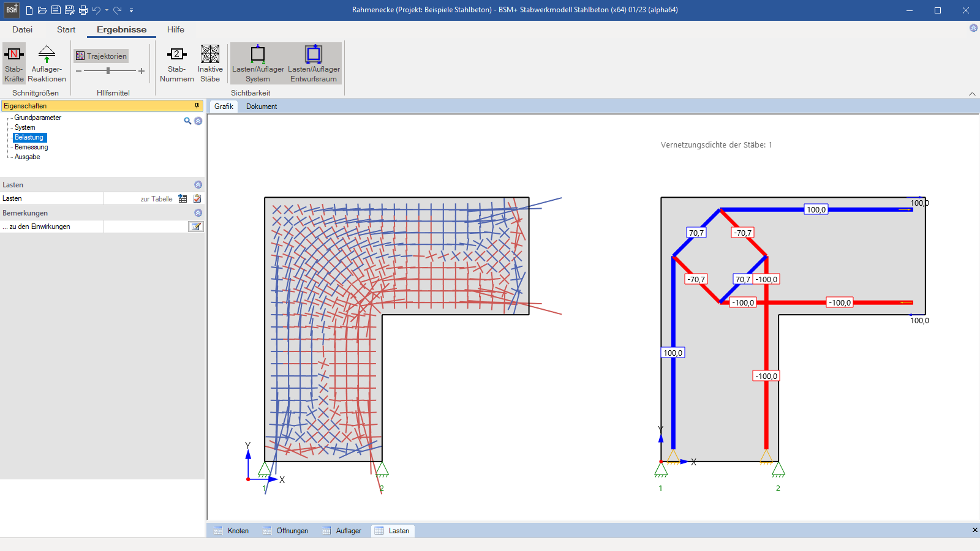
Task: Open the Auflager table tab
Action: point(342,531)
